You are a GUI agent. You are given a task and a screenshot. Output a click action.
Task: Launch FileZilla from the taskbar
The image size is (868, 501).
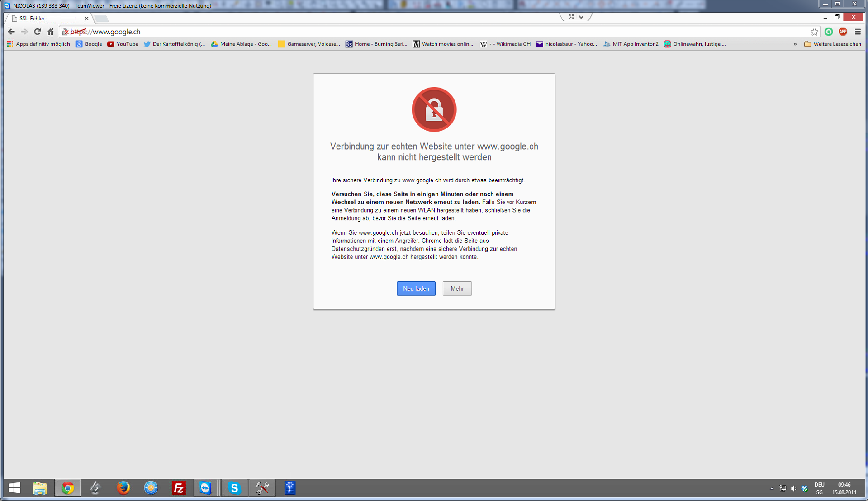pos(179,488)
